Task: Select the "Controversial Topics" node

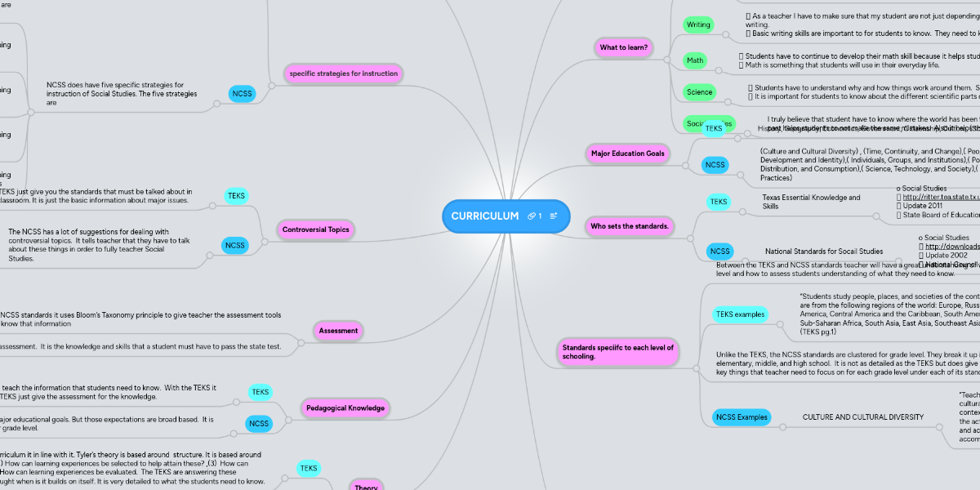Action: pos(315,229)
